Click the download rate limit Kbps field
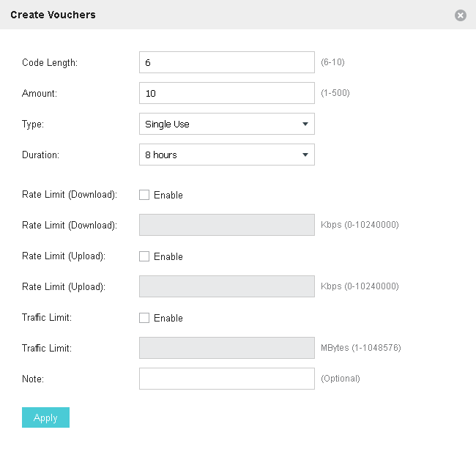The image size is (476, 457). pyautogui.click(x=226, y=225)
